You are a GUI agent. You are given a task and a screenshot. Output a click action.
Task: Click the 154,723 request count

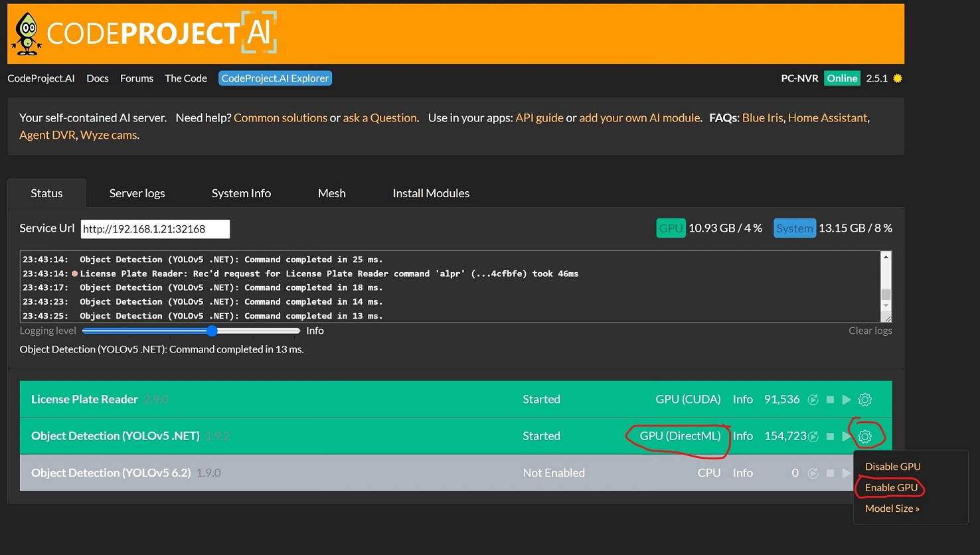pos(785,436)
